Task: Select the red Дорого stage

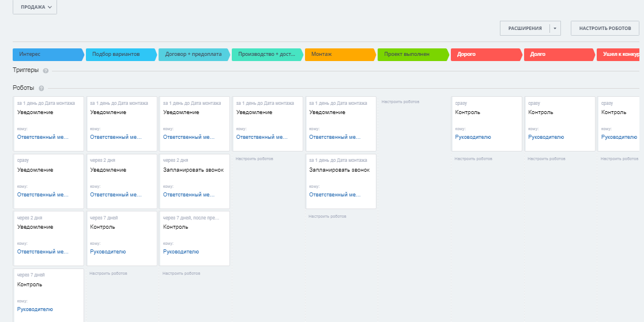Action: click(x=485, y=55)
